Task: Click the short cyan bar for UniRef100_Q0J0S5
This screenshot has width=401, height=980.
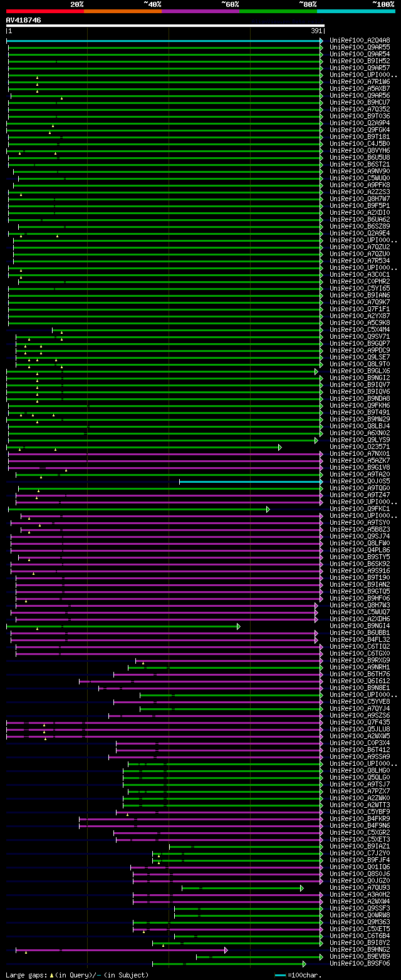Action: point(249,482)
